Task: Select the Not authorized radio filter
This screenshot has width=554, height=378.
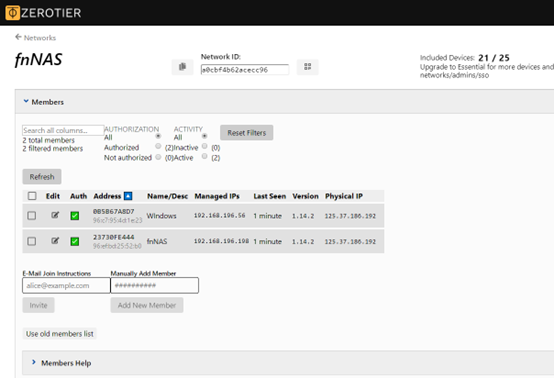Action: [158, 156]
